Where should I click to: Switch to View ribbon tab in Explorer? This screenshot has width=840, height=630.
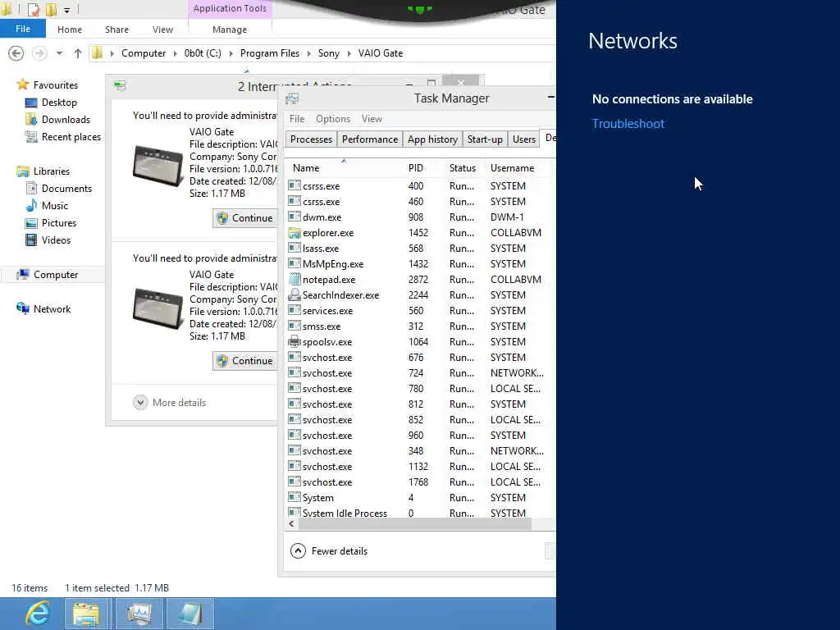click(162, 30)
